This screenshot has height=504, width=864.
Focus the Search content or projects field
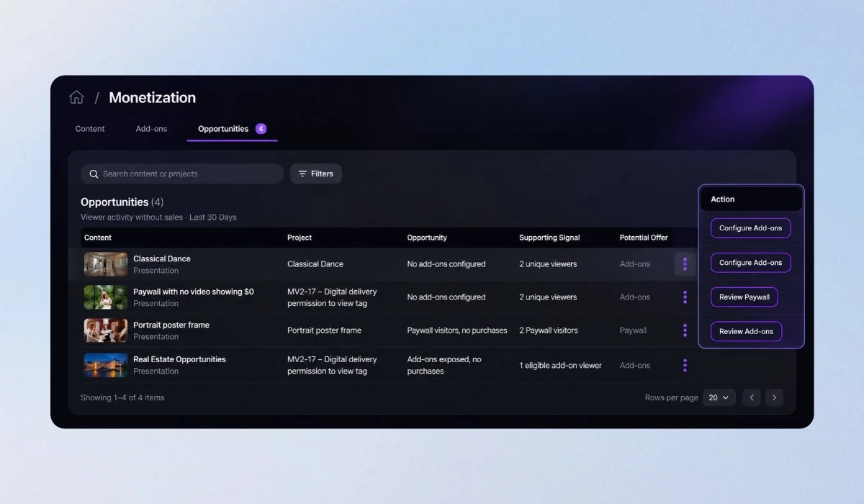(x=182, y=174)
